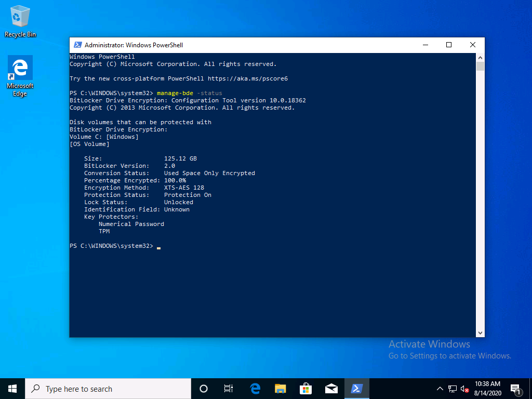532x399 pixels.
Task: Show hidden system tray icons
Action: pyautogui.click(x=440, y=389)
